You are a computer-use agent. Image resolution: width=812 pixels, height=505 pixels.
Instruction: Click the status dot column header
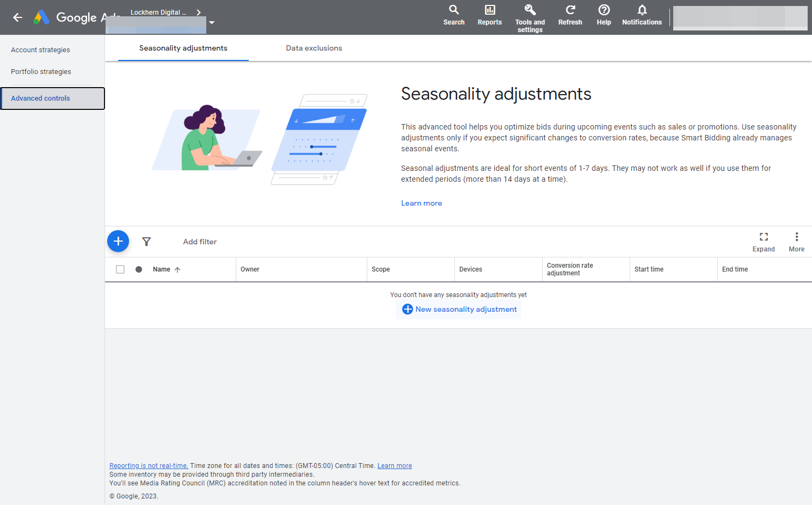pos(139,269)
